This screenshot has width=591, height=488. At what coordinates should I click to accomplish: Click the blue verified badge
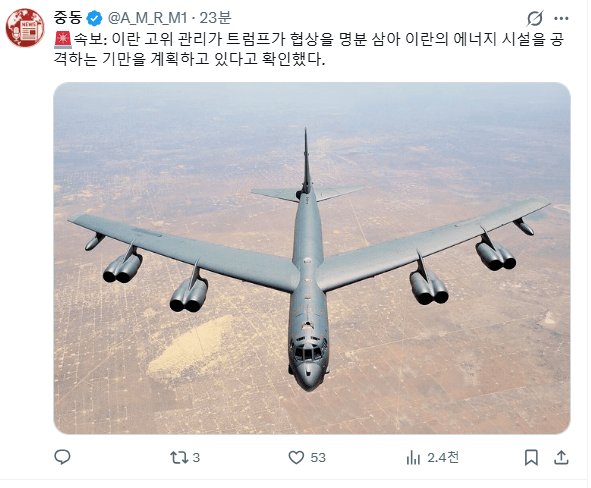coord(94,18)
